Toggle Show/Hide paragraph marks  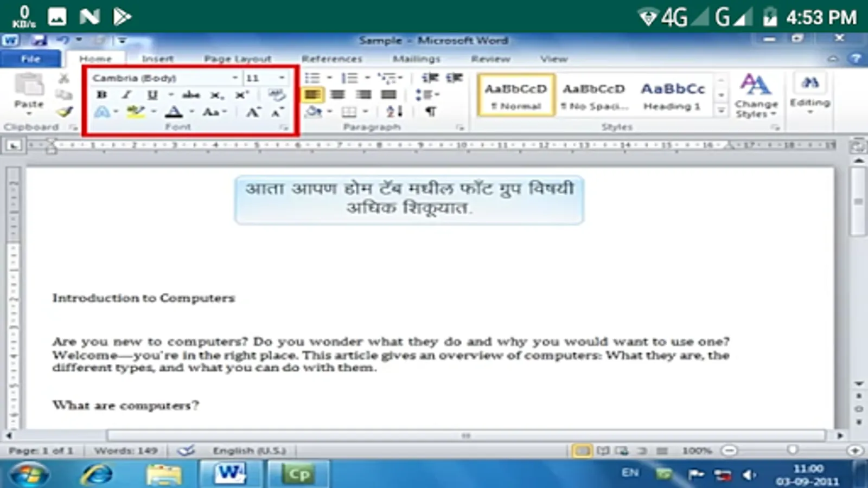pyautogui.click(x=430, y=112)
